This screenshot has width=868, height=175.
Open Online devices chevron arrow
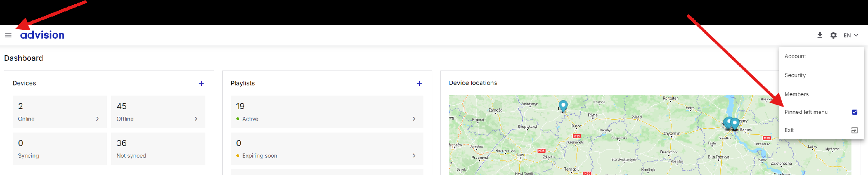pos(98,119)
